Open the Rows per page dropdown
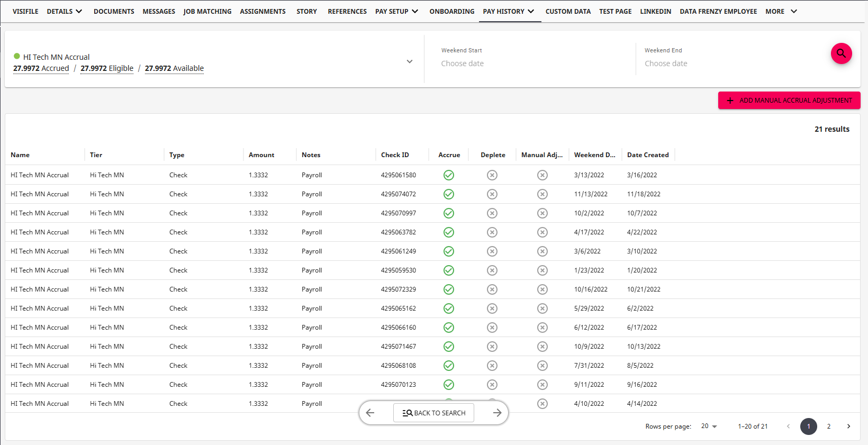The image size is (868, 445). (x=709, y=426)
